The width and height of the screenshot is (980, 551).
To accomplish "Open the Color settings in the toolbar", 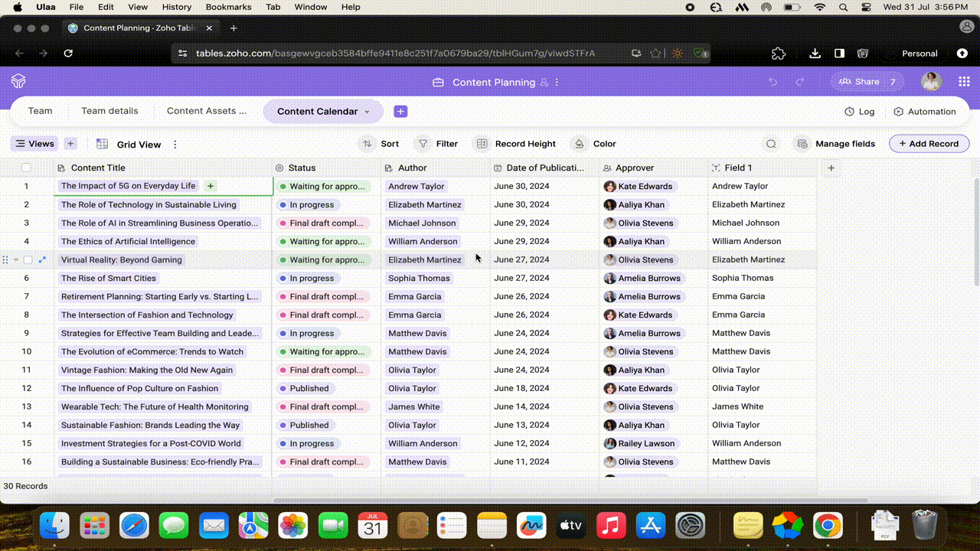I will (594, 144).
